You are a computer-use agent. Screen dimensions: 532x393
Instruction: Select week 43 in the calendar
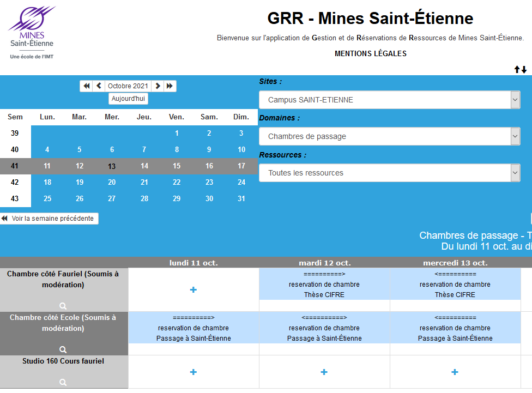(15, 198)
